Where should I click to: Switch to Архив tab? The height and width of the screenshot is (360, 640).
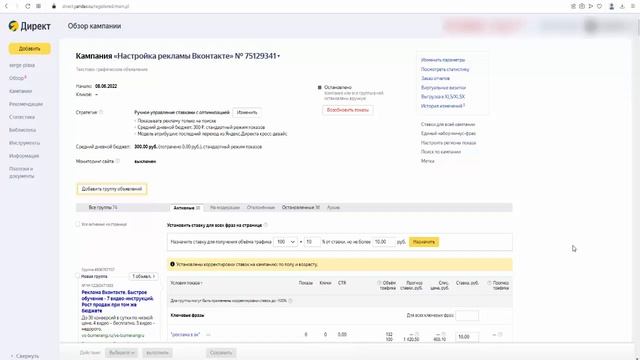pyautogui.click(x=333, y=207)
